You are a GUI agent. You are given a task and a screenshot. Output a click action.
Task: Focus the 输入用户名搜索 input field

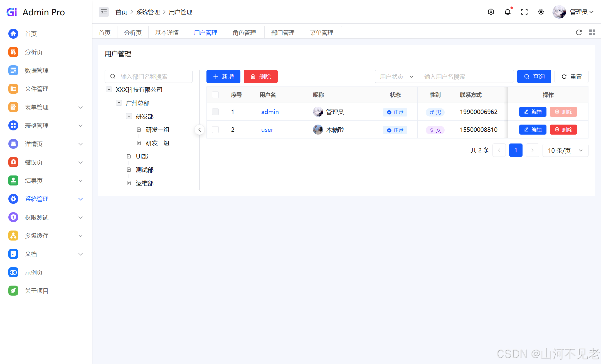(466, 76)
